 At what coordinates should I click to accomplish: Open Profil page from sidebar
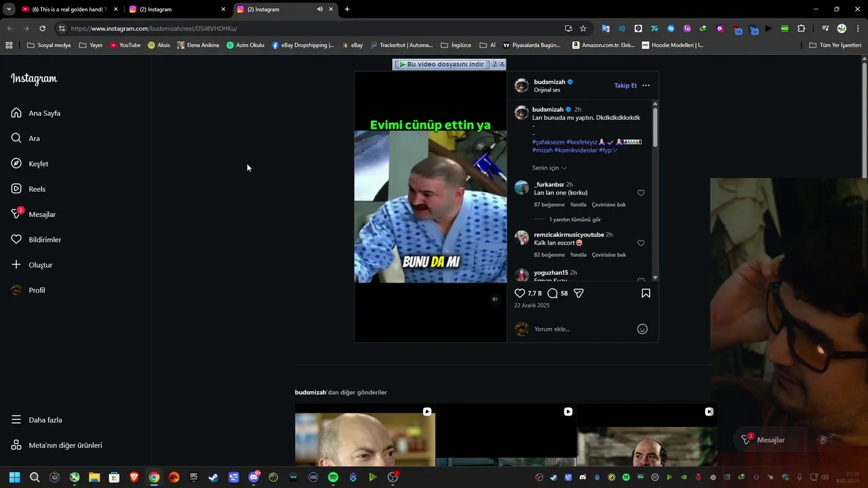coord(28,290)
